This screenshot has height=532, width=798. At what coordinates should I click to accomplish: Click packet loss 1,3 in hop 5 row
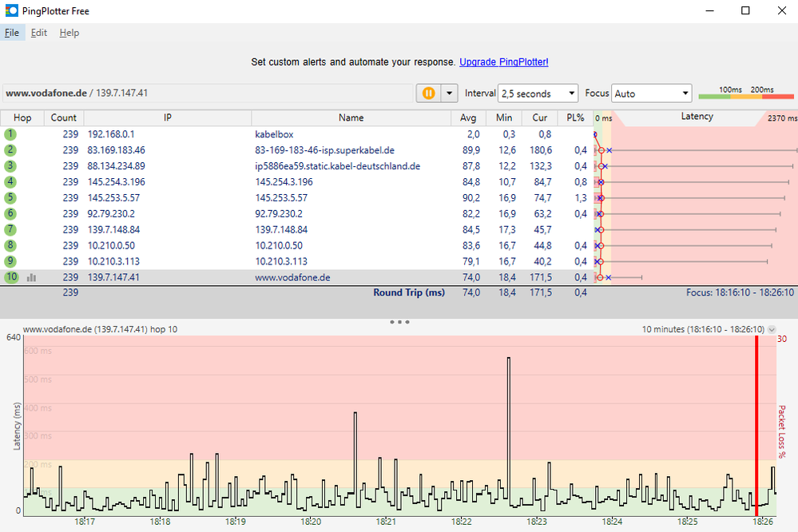(x=581, y=197)
